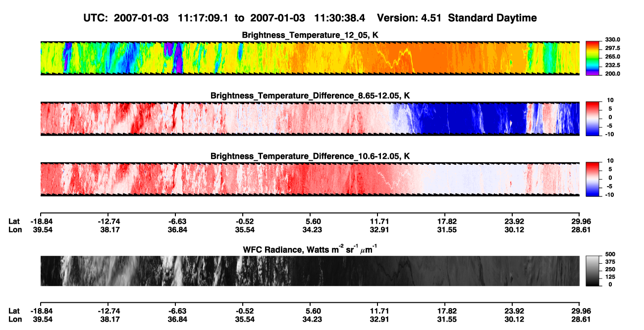
Task: Click latitude 11.71 on the axis above WFC panel
Action: (x=378, y=222)
